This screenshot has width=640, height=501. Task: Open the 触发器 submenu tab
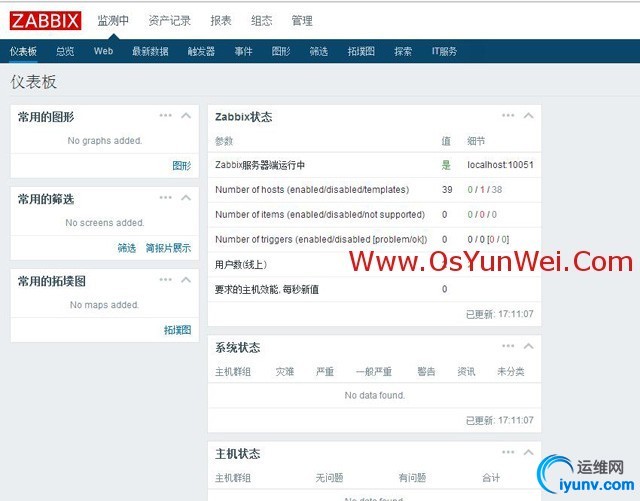[x=201, y=51]
